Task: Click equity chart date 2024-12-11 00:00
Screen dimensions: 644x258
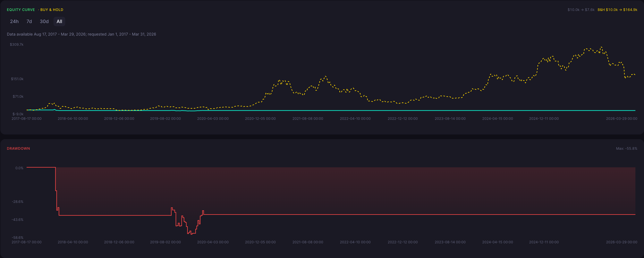Action: point(544,119)
